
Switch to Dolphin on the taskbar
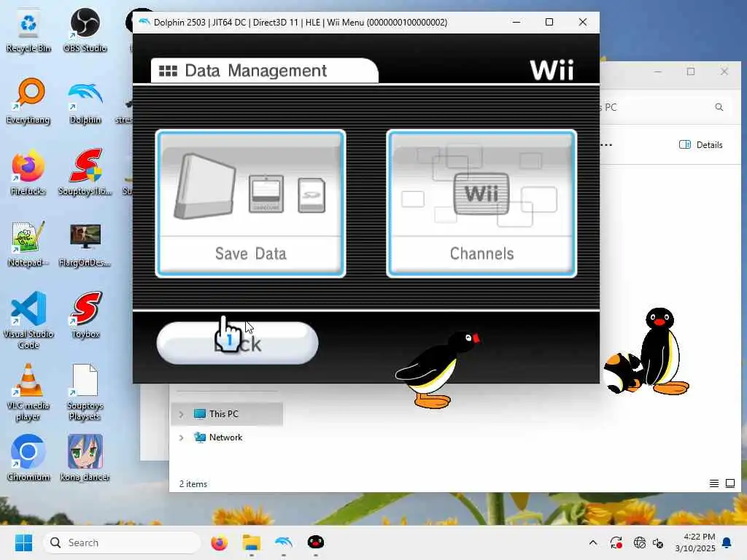[x=284, y=542]
